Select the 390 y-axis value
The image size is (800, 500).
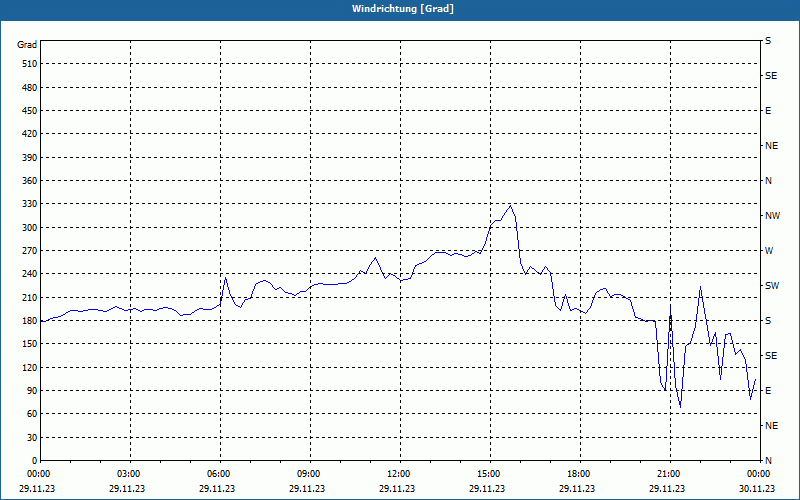click(x=30, y=157)
